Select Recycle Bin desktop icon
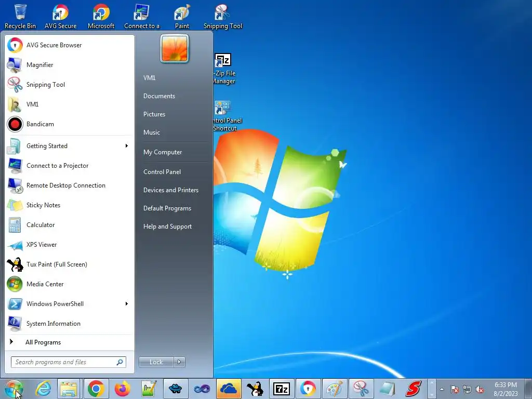The height and width of the screenshot is (399, 532). click(x=20, y=16)
